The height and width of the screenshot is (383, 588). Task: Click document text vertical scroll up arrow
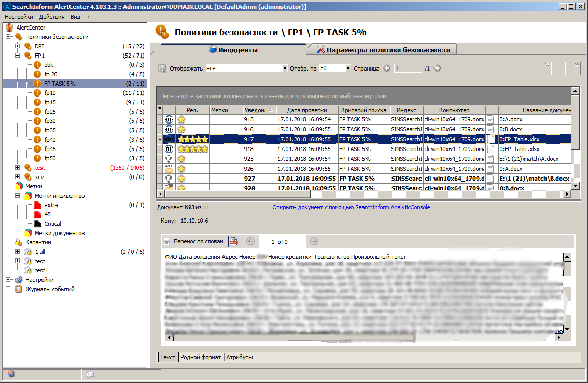click(x=567, y=257)
